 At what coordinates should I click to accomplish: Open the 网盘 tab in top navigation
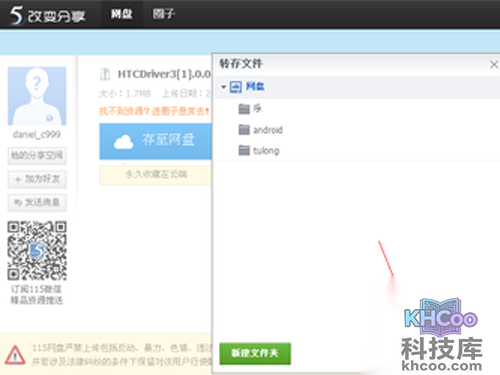click(122, 14)
